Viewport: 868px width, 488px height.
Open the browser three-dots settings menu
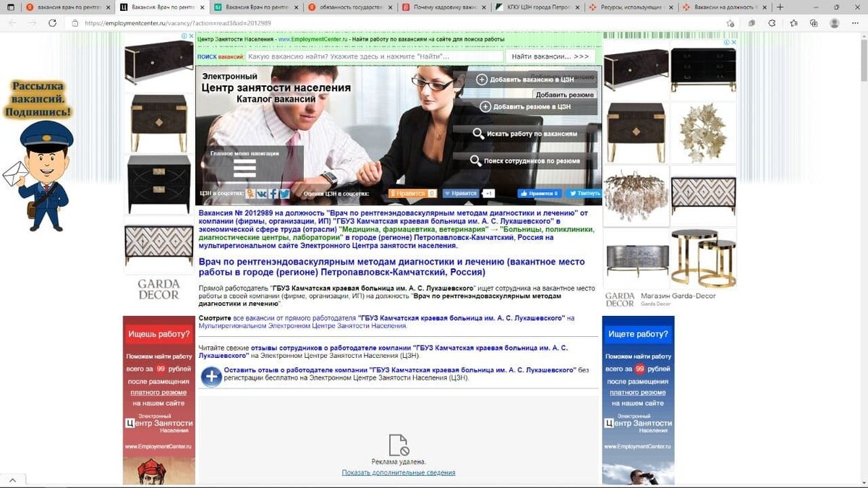pyautogui.click(x=855, y=23)
